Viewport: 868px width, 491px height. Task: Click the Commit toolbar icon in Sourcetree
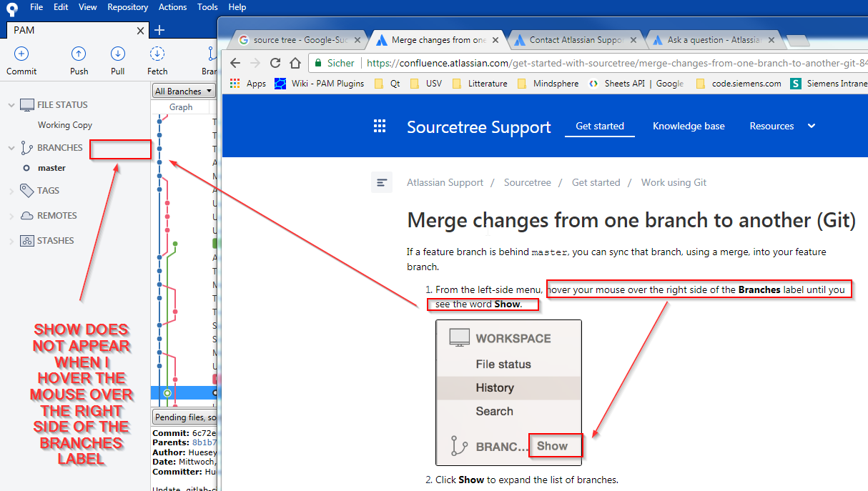21,54
